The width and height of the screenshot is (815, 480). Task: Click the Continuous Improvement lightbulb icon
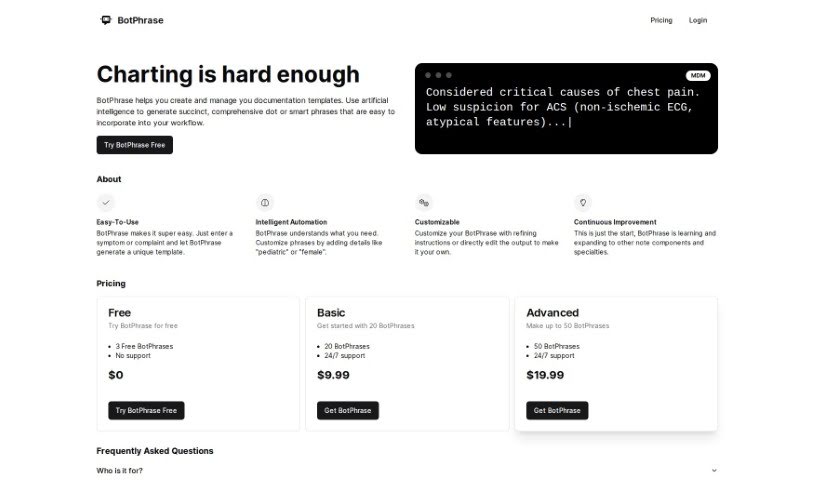tap(583, 201)
